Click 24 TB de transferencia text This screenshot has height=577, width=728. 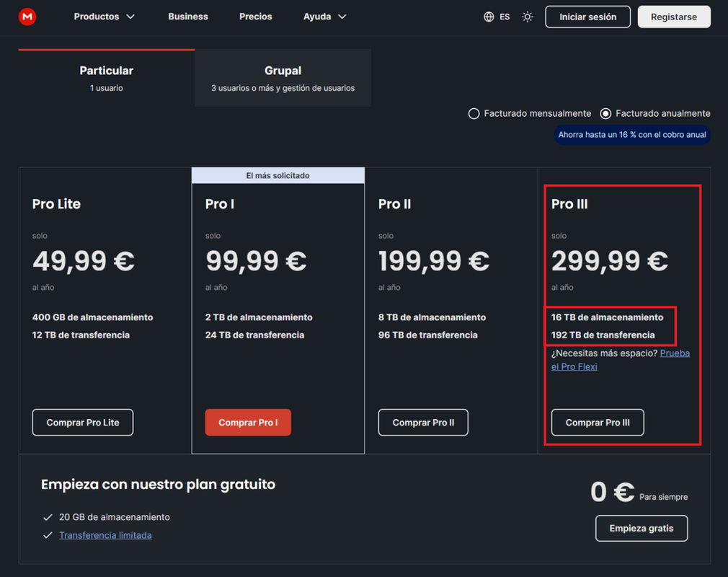pos(254,335)
